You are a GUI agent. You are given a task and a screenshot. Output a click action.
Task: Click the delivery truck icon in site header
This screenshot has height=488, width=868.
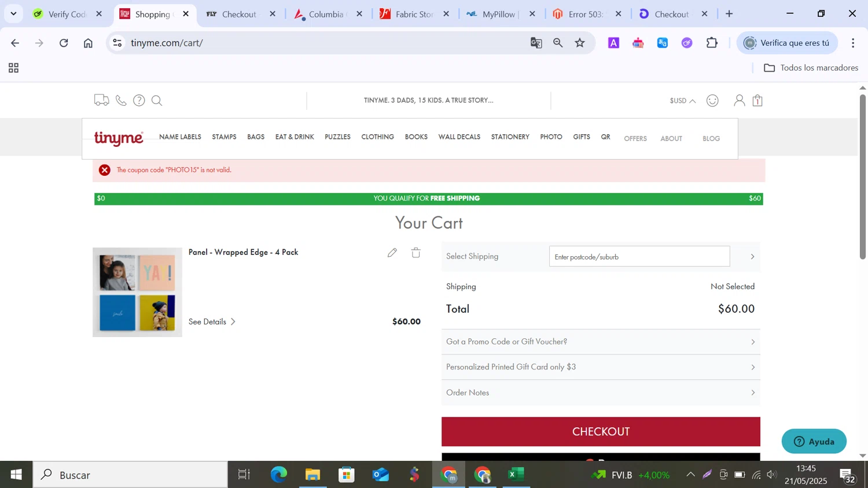[101, 100]
